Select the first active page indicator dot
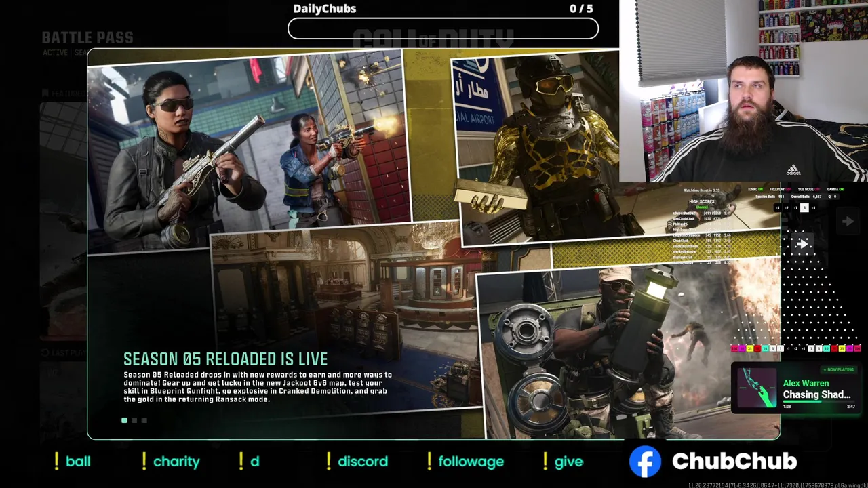 pos(124,420)
